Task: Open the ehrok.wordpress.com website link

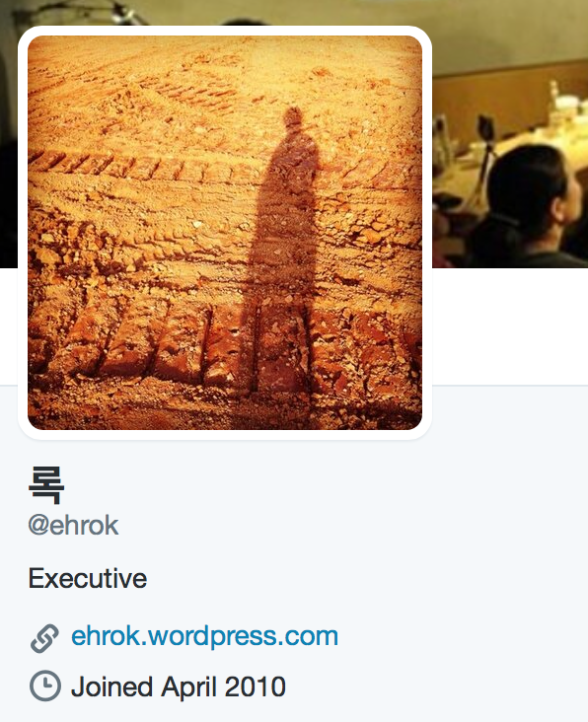Action: (204, 636)
